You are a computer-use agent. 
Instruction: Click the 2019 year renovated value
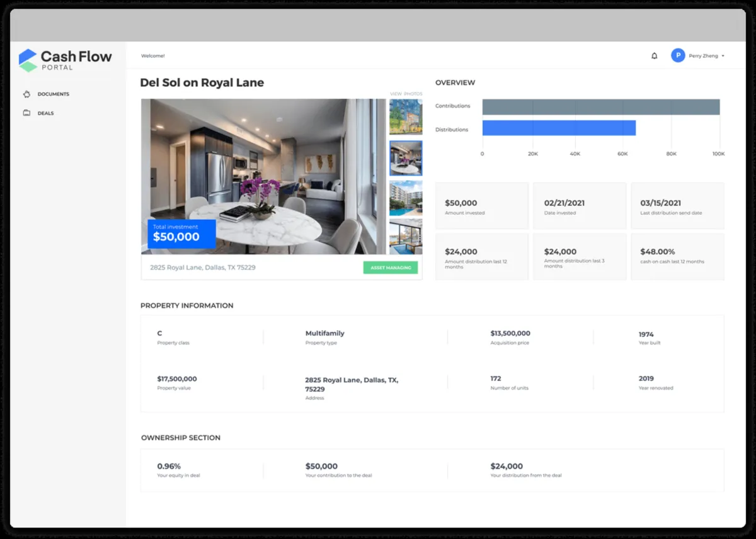pos(646,378)
